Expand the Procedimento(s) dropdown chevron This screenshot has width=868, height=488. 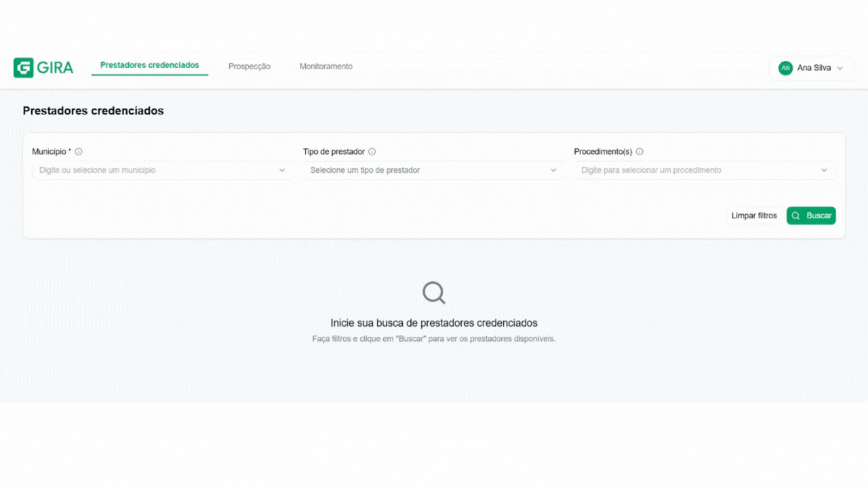tap(824, 170)
